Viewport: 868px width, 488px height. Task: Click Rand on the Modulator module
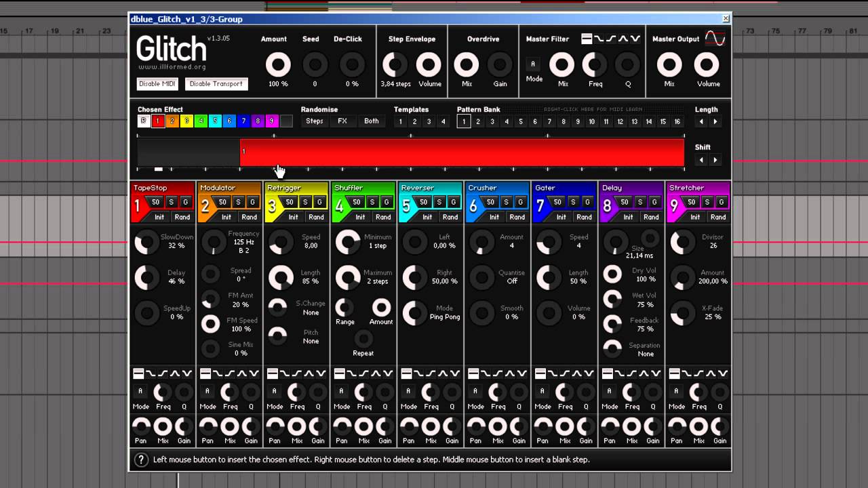249,217
